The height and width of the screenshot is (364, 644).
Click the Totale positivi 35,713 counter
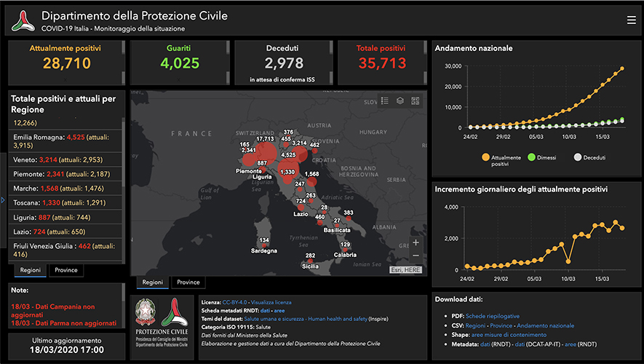pos(381,63)
